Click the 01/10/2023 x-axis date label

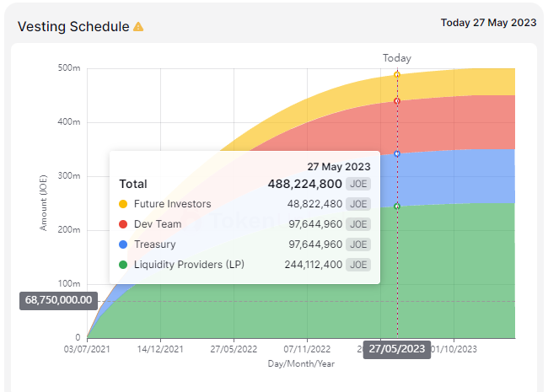456,348
